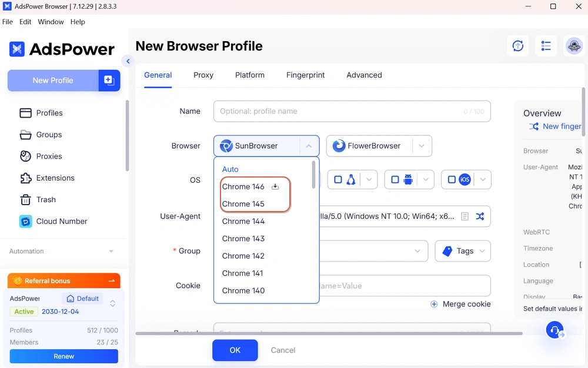588x368 pixels.
Task: Expand the Automation sidebar section
Action: click(x=111, y=252)
